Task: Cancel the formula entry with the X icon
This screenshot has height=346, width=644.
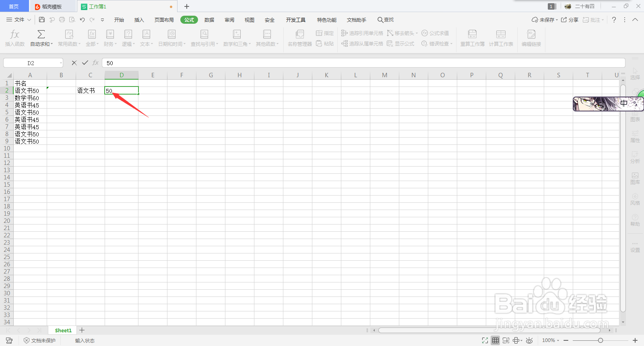Action: click(74, 63)
